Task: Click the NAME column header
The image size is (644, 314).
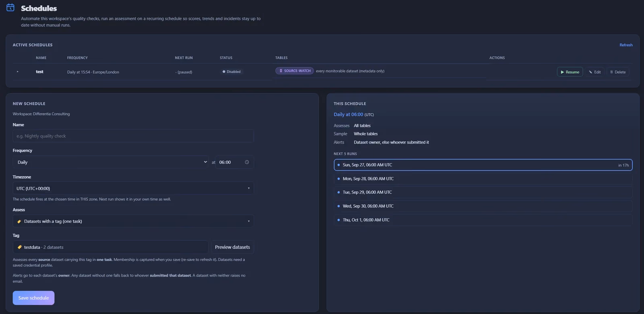Action: click(41, 58)
